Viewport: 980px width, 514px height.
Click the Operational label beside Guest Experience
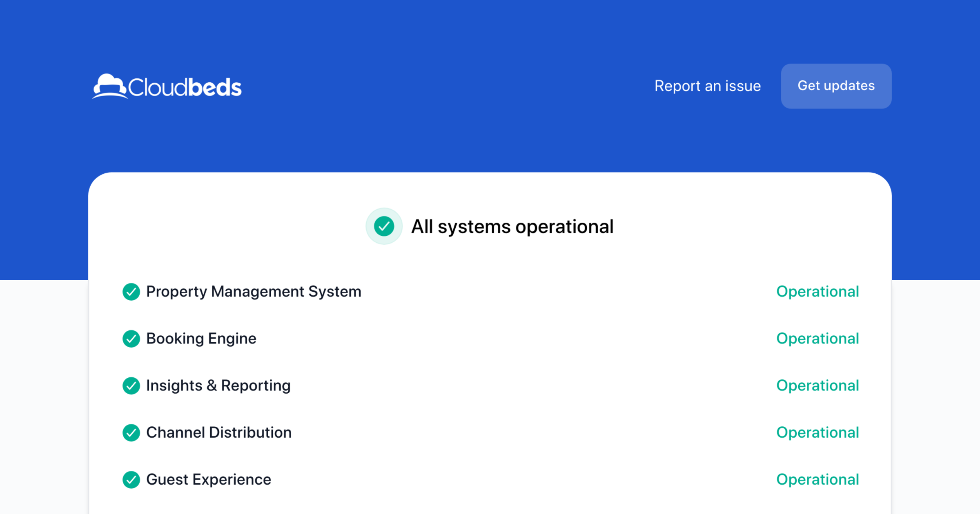click(x=818, y=479)
